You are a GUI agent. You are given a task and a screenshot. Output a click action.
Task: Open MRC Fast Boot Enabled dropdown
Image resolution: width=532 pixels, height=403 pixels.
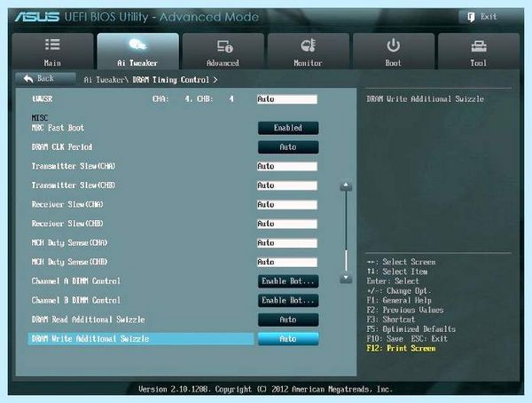288,128
